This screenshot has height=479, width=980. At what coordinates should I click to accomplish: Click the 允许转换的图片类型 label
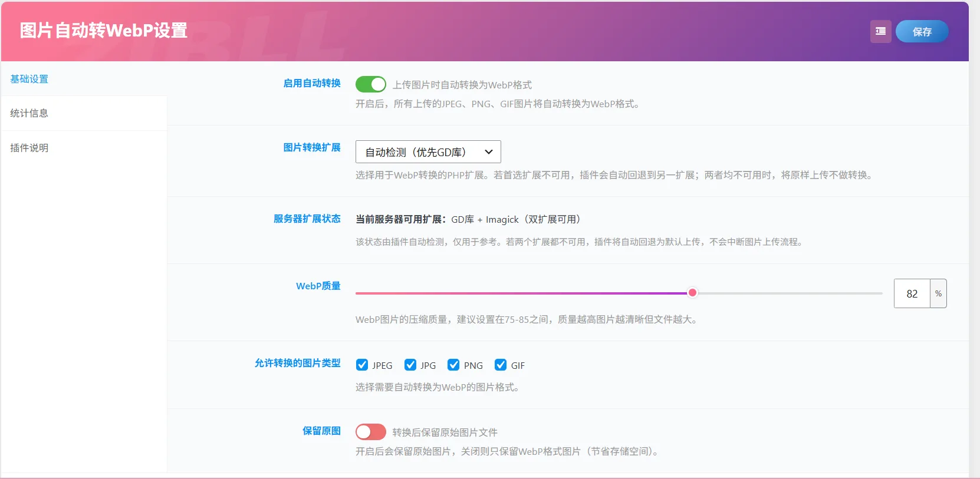pos(298,363)
